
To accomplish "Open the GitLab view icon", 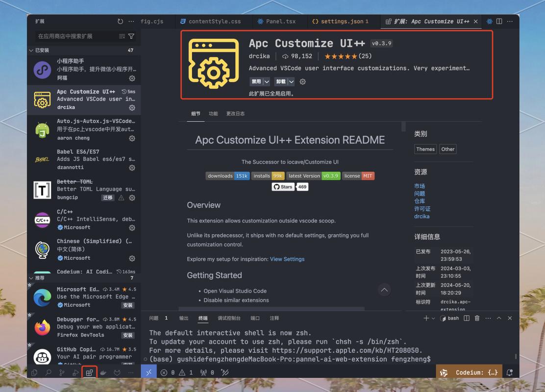I will coord(117,373).
